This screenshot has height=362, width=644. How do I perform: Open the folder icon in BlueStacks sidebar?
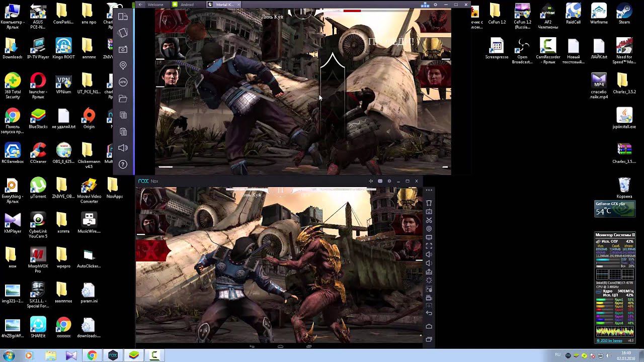click(x=123, y=99)
